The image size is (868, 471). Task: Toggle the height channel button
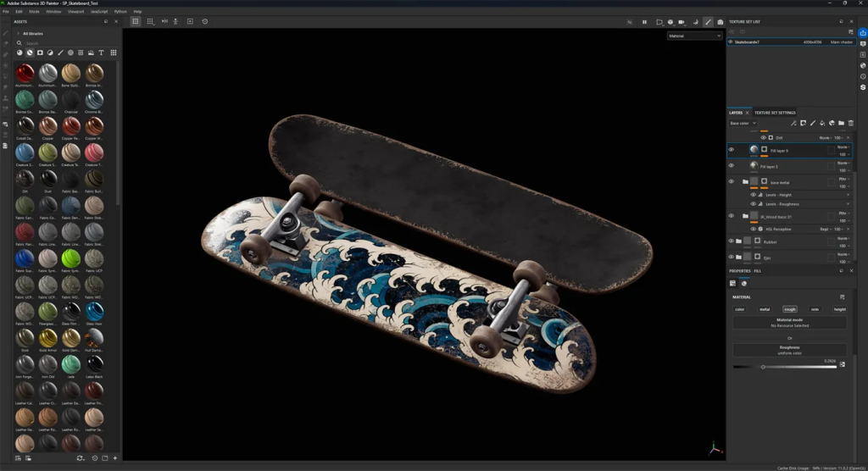840,309
